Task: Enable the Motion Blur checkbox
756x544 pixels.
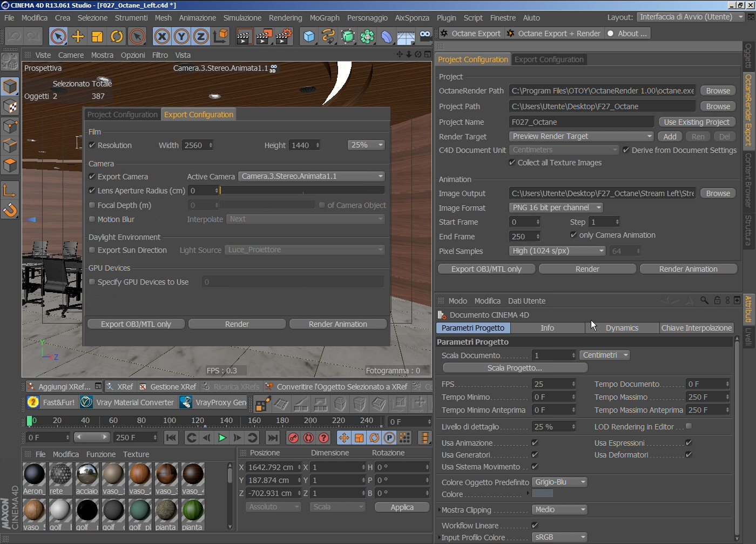Action: [92, 219]
